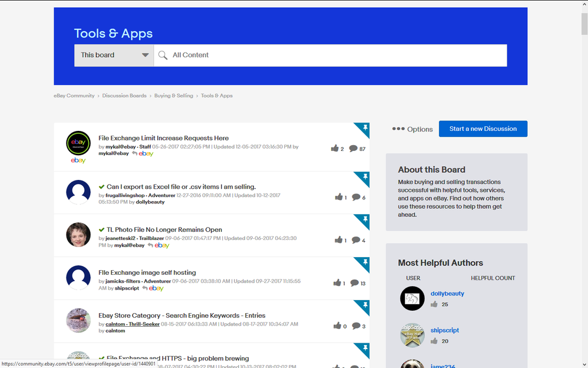Image resolution: width=588 pixels, height=368 pixels.
Task: Open calntom's avatar image
Action: 78,320
